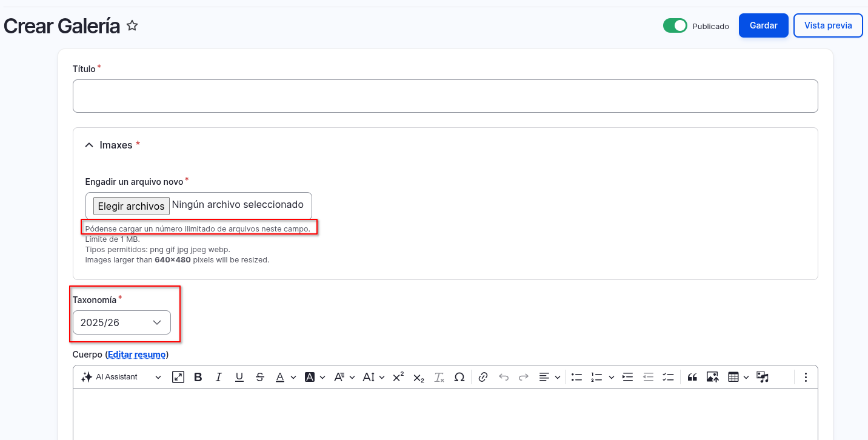Click the insert link icon
The height and width of the screenshot is (440, 868).
[483, 377]
